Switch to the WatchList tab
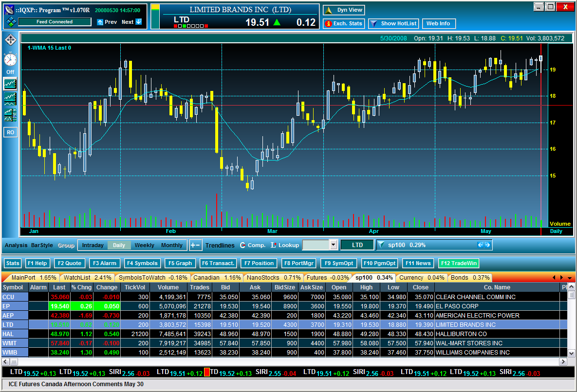This screenshot has height=392, width=577. 87,278
